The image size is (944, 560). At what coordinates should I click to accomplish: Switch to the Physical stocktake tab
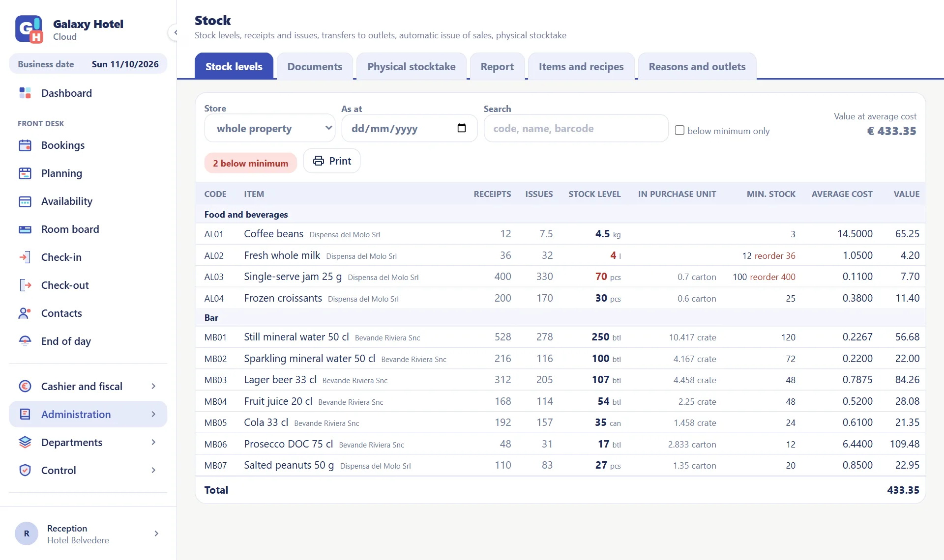(x=412, y=66)
